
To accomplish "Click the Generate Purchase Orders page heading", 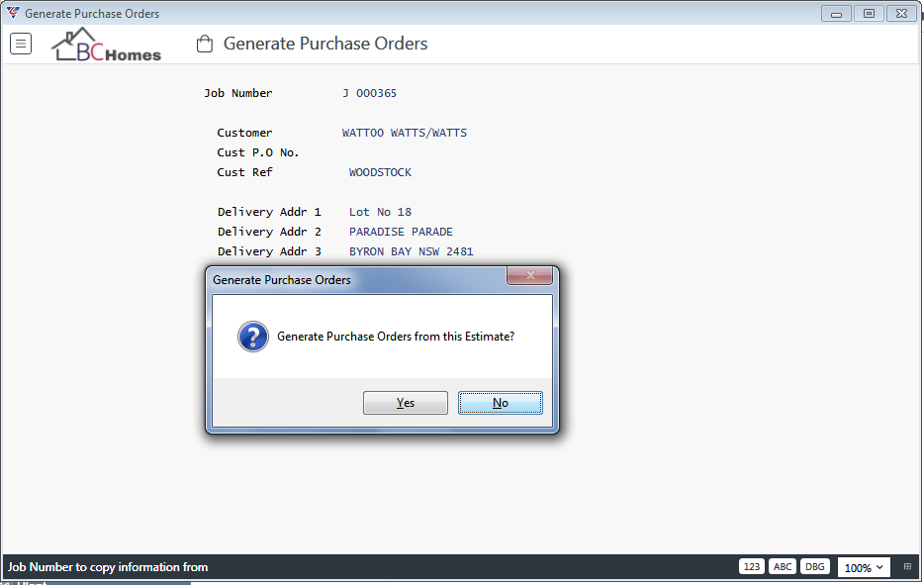I will pyautogui.click(x=325, y=44).
